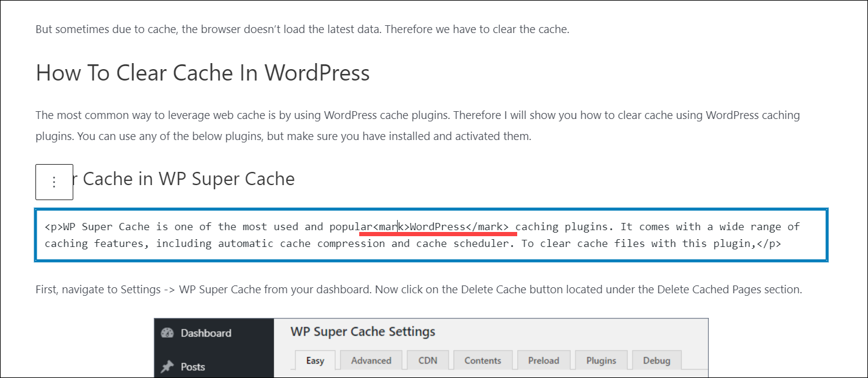The image size is (868, 378).
Task: Click the 'Preload' tab in the screenshot
Action: tap(544, 361)
